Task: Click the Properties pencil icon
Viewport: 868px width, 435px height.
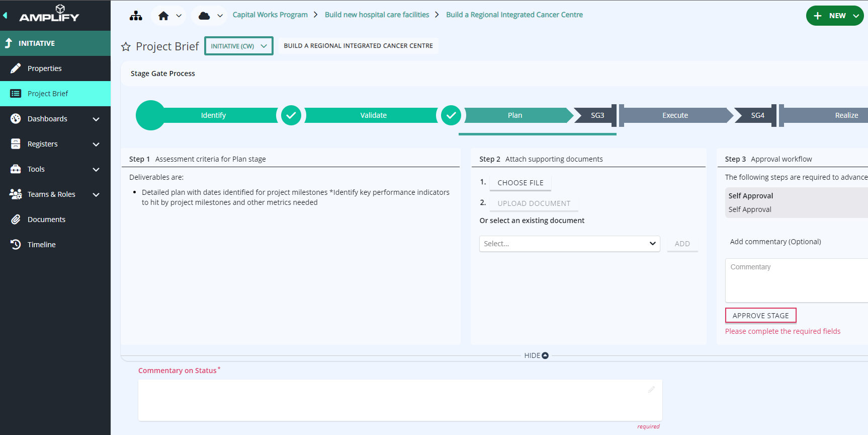Action: 16,68
